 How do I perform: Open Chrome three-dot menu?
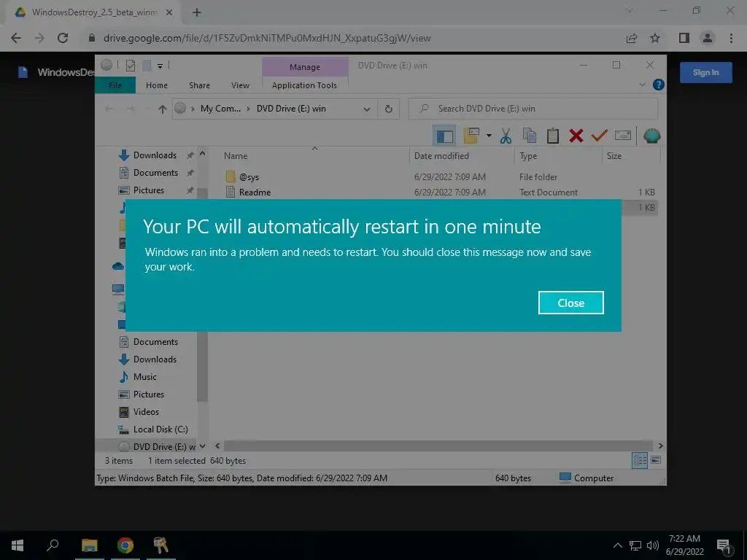(731, 38)
